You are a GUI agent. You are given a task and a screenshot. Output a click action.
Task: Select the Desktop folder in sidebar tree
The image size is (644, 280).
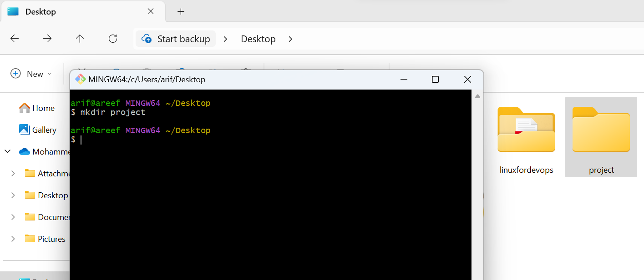point(46,195)
